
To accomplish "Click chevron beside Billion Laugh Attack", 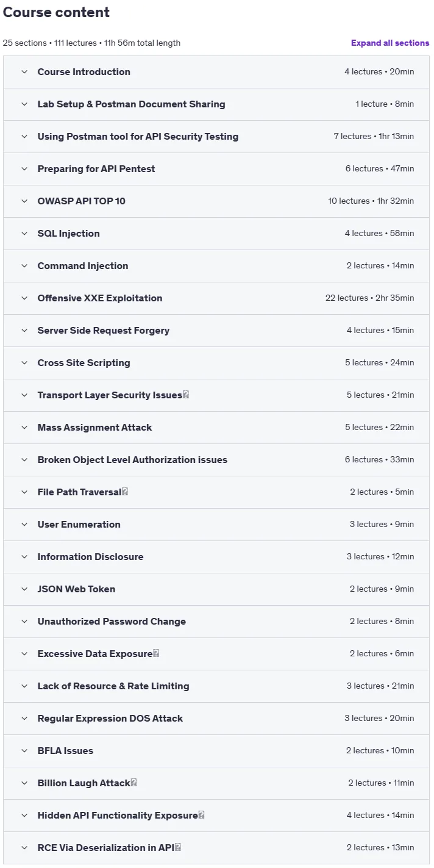I will [x=24, y=783].
